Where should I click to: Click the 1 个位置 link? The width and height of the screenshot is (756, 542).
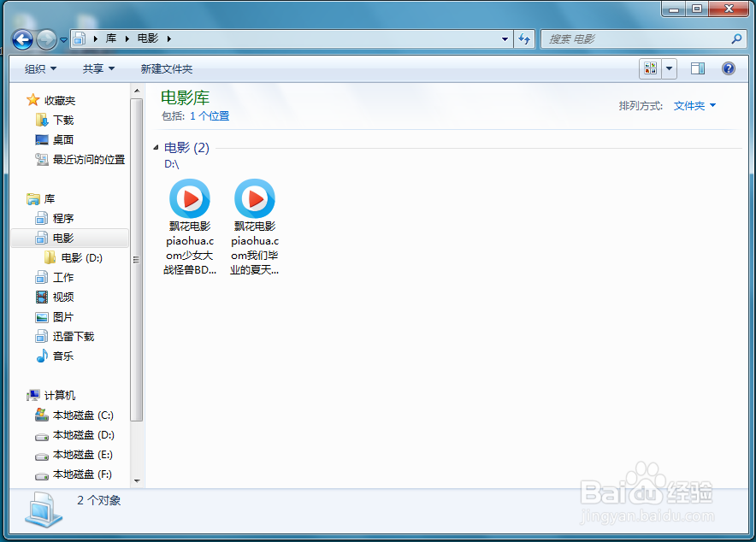[210, 115]
